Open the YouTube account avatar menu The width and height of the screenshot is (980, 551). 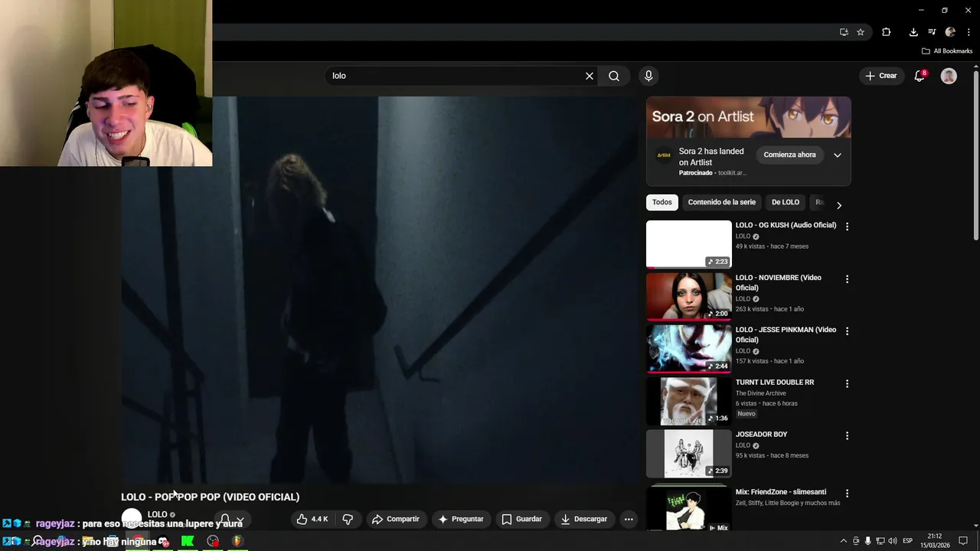(x=949, y=76)
